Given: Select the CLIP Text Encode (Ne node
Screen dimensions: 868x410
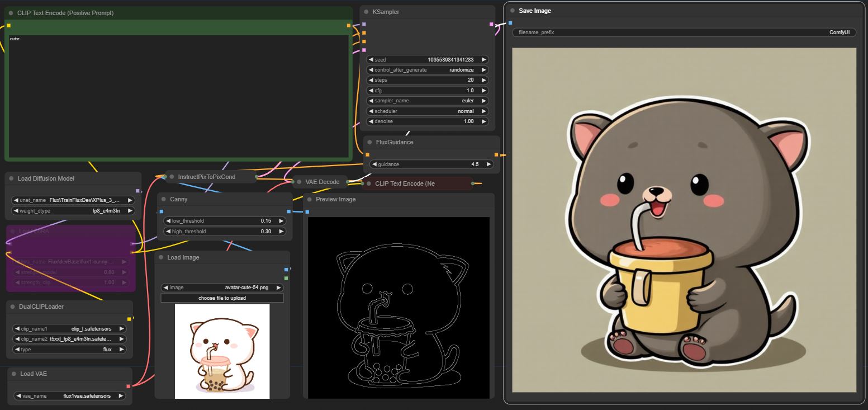Looking at the screenshot, I should click(417, 183).
